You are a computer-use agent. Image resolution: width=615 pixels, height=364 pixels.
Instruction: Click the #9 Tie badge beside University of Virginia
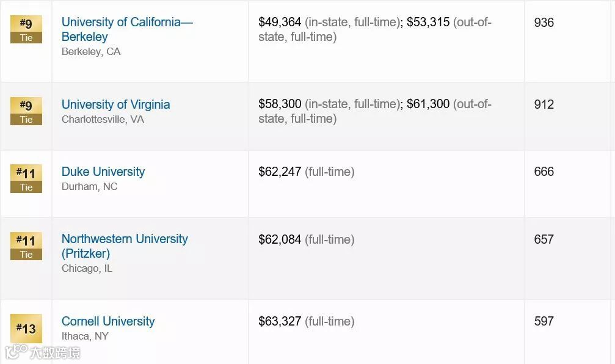pyautogui.click(x=26, y=112)
